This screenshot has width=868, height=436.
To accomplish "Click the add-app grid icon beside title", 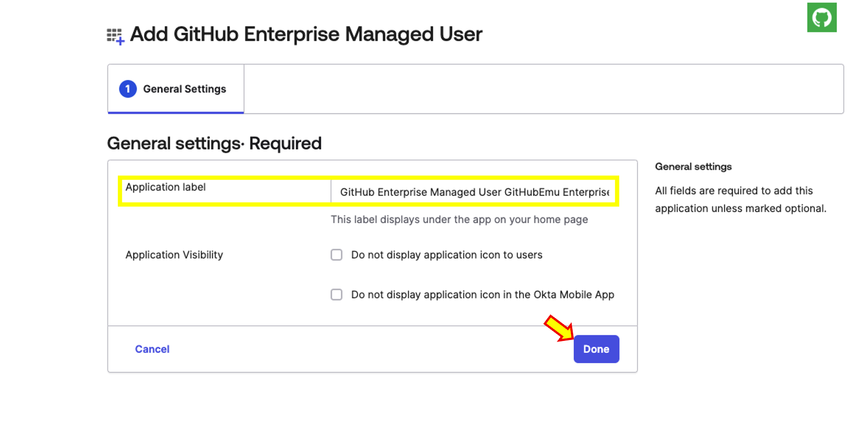I will pos(115,36).
